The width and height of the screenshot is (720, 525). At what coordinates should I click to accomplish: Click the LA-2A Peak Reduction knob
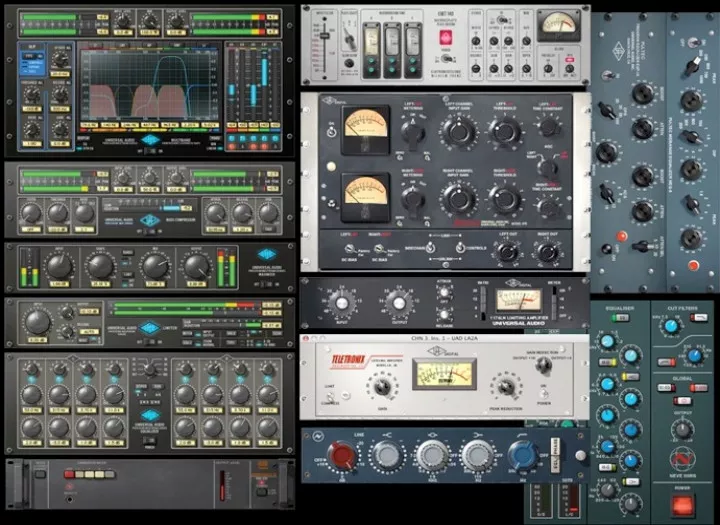point(505,387)
